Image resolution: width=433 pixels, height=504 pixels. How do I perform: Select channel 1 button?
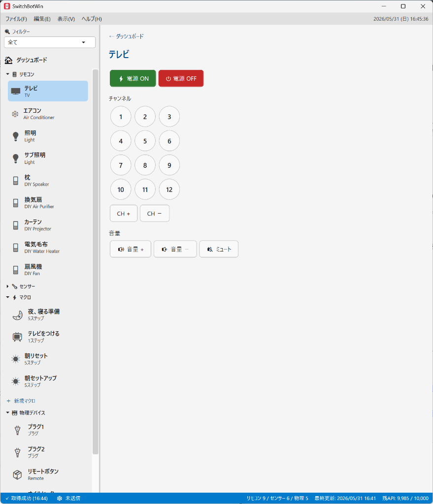click(x=121, y=117)
